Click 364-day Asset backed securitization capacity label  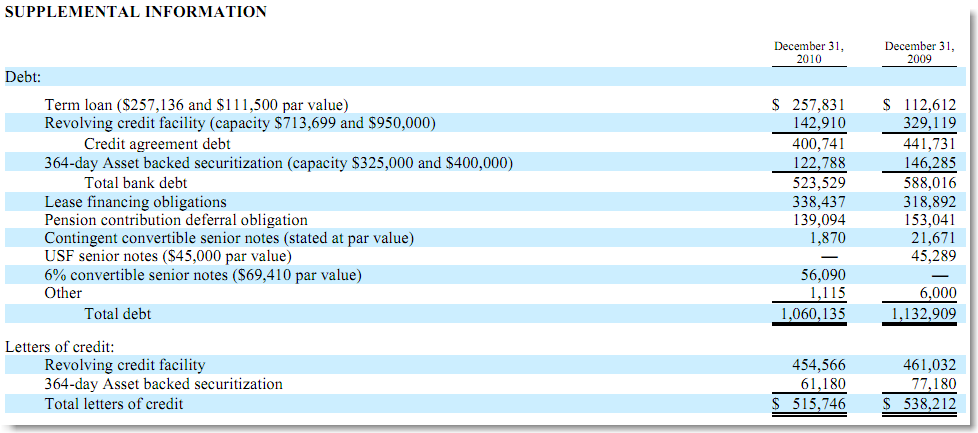click(x=279, y=163)
